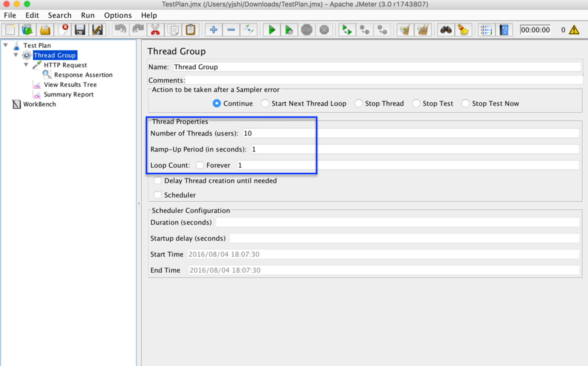
Task: Select Start Next Thread Loop option
Action: (x=265, y=104)
